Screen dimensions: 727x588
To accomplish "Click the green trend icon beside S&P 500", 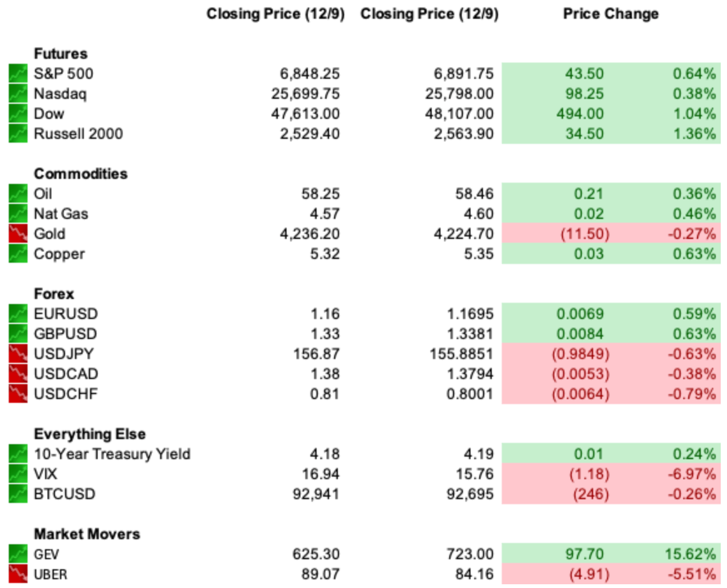I will pyautogui.click(x=18, y=73).
